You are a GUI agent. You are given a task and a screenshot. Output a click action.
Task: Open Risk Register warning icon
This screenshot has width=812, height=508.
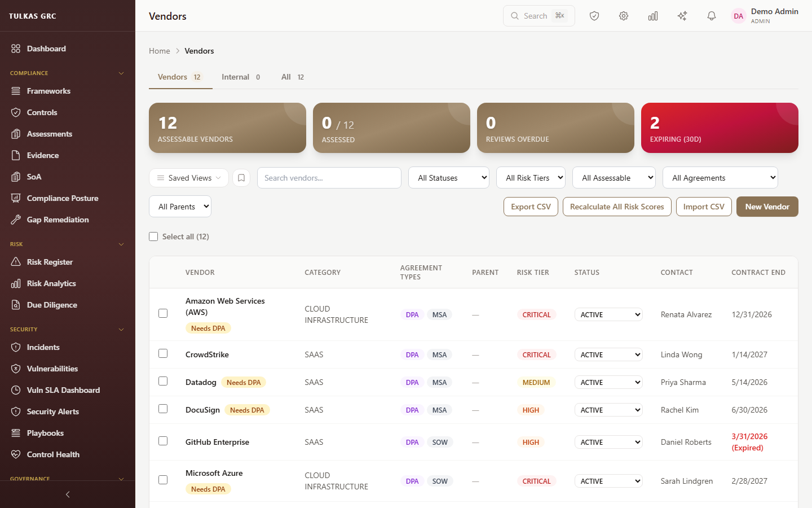click(x=16, y=262)
